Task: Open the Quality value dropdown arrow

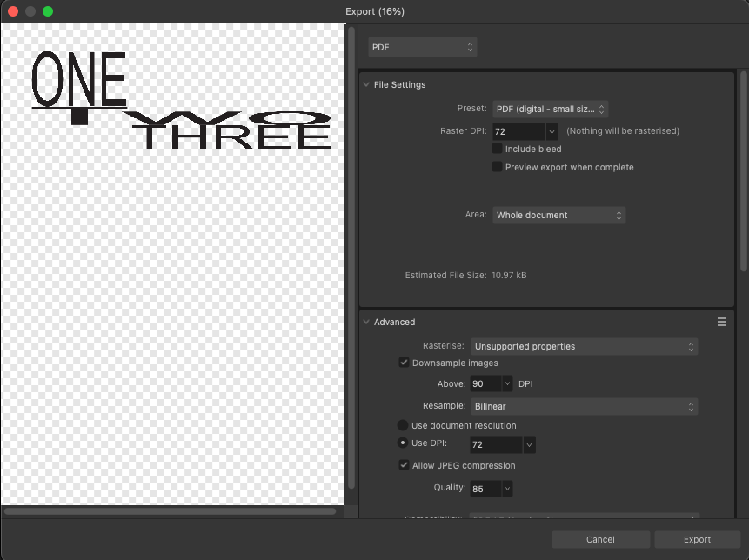Action: click(x=507, y=490)
